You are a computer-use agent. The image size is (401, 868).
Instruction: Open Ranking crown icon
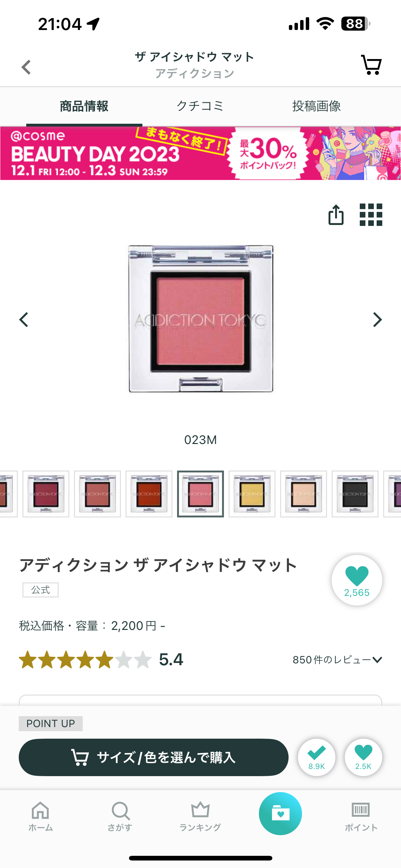pos(200,816)
